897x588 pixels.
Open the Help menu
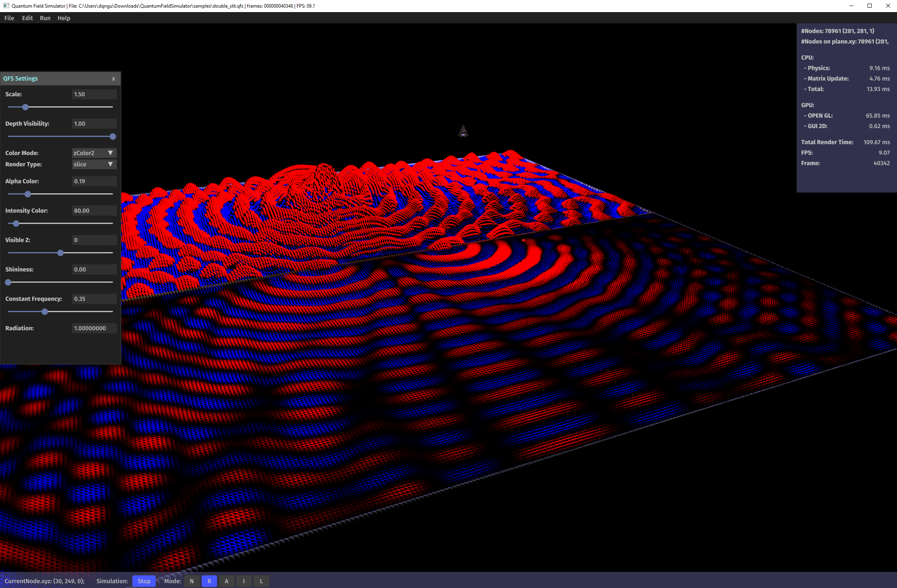pos(64,18)
